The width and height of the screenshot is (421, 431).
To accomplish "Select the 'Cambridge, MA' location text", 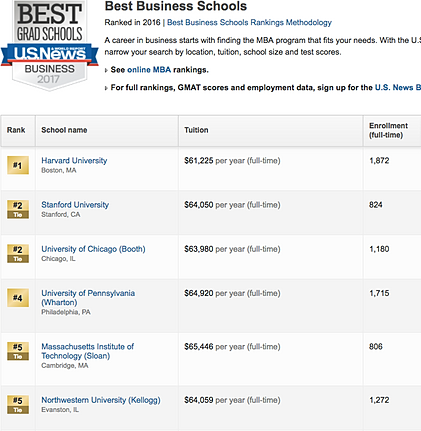I will (65, 366).
